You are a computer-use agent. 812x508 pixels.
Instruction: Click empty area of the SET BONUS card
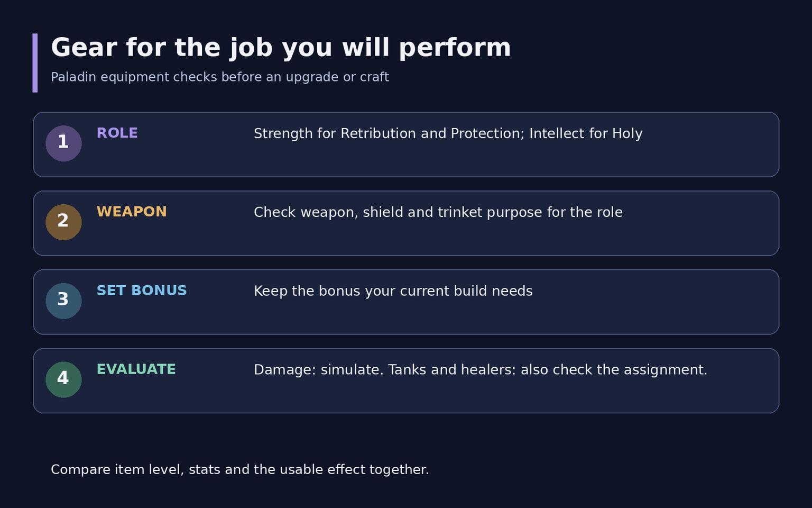click(x=476, y=318)
